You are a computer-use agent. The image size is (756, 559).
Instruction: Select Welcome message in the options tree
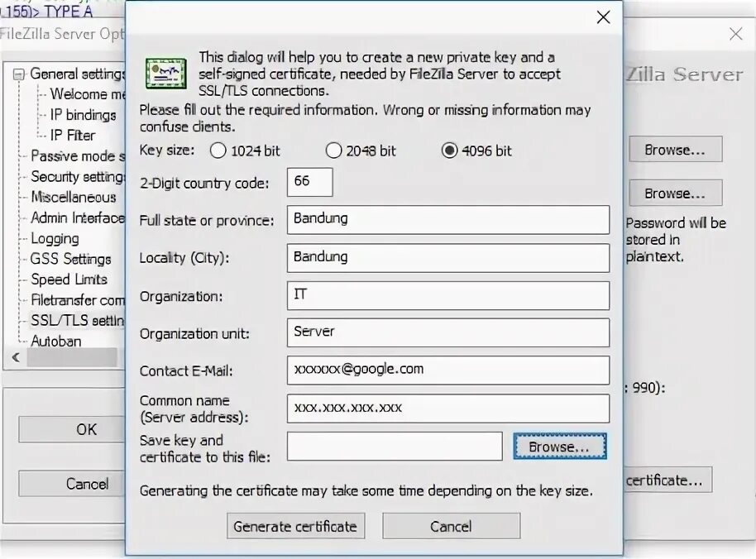(88, 94)
